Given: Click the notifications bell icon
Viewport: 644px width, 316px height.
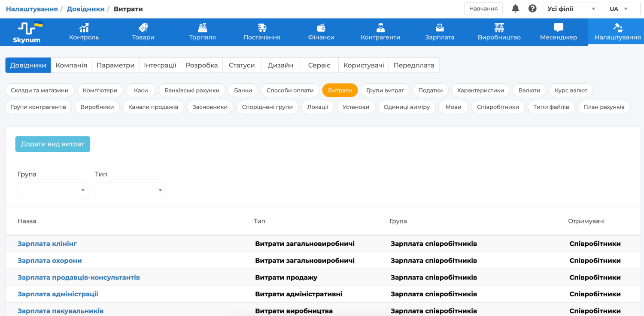Looking at the screenshot, I should click(x=516, y=9).
